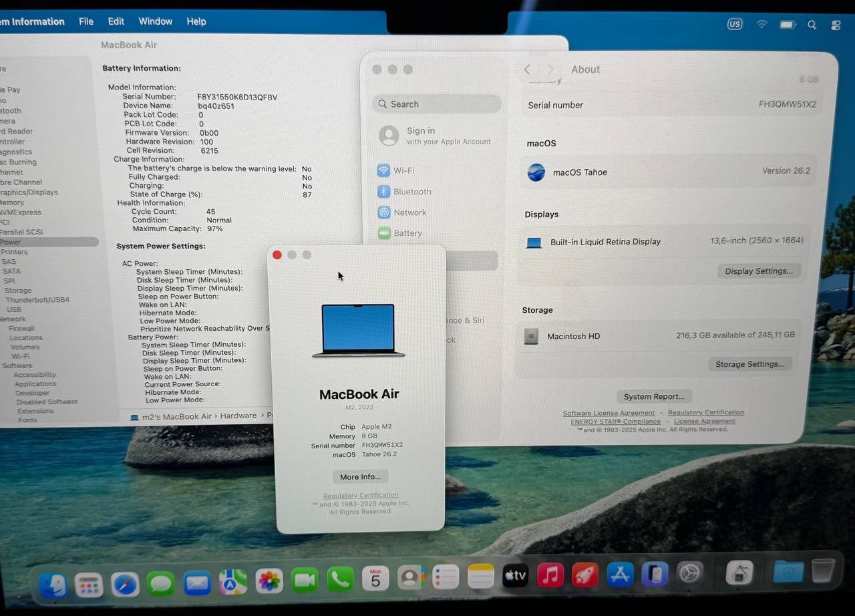This screenshot has height=616, width=855.
Task: Open Reminders from the Dock
Action: pyautogui.click(x=446, y=577)
